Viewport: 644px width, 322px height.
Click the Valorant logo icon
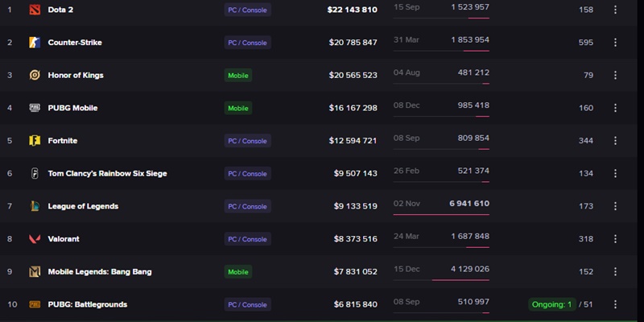(35, 239)
